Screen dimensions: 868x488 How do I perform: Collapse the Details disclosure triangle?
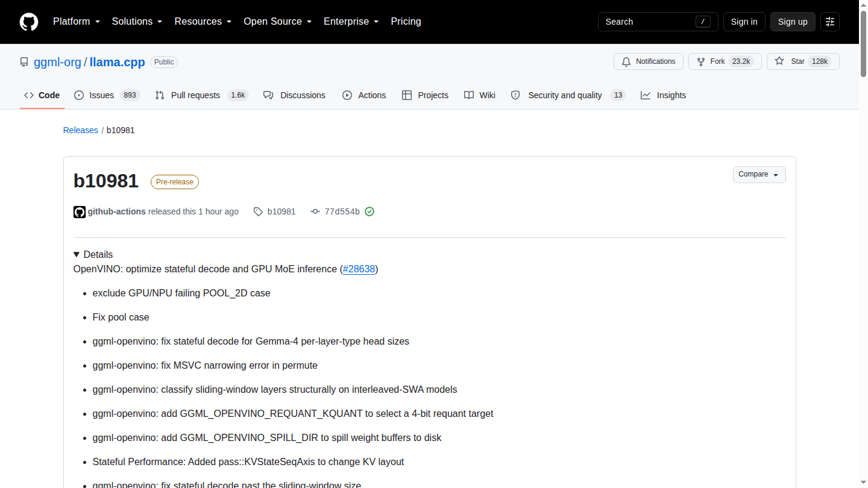point(77,254)
